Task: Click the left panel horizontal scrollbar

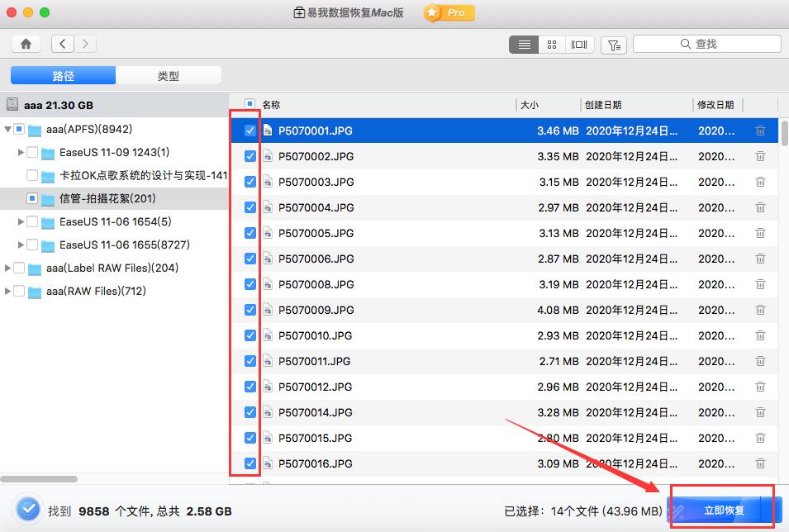Action: coord(39,478)
